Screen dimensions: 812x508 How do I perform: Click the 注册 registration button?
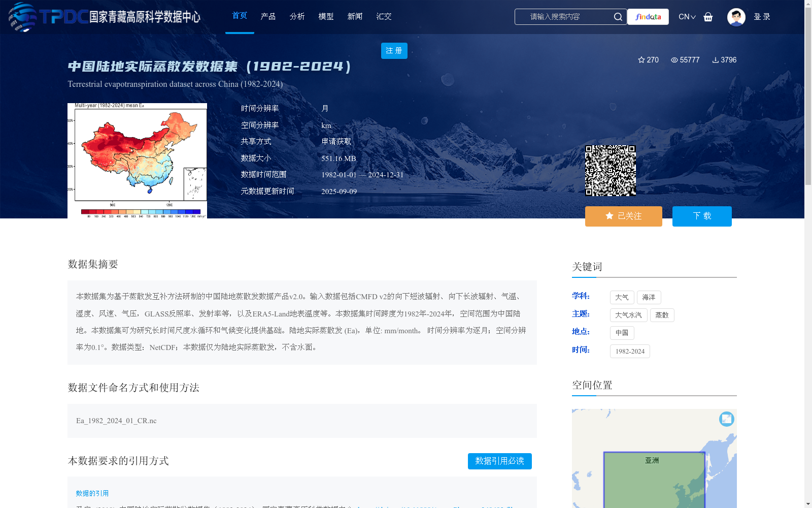[394, 51]
